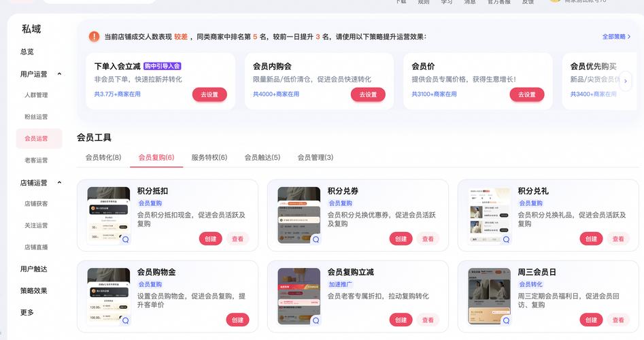Open 更多 in the sidebar
The width and height of the screenshot is (644, 340).
[27, 313]
